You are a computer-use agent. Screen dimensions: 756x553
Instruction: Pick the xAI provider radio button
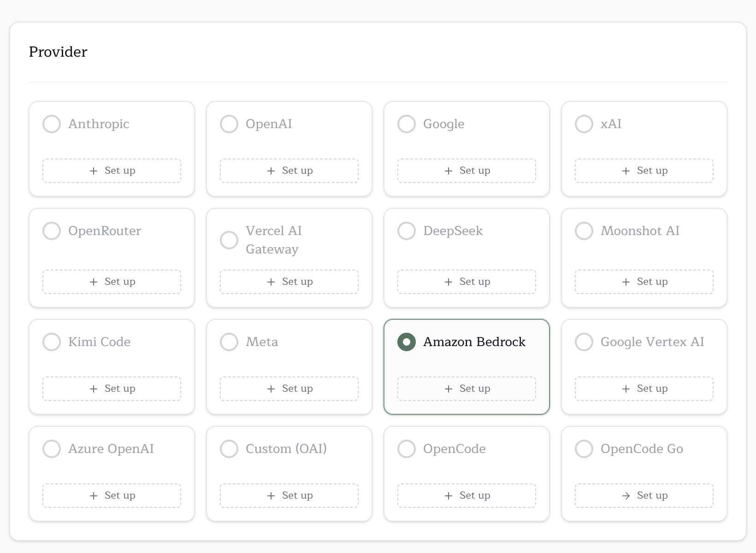click(584, 124)
